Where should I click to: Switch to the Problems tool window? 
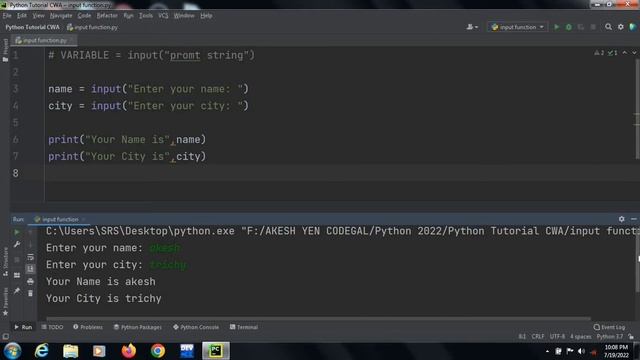88,327
